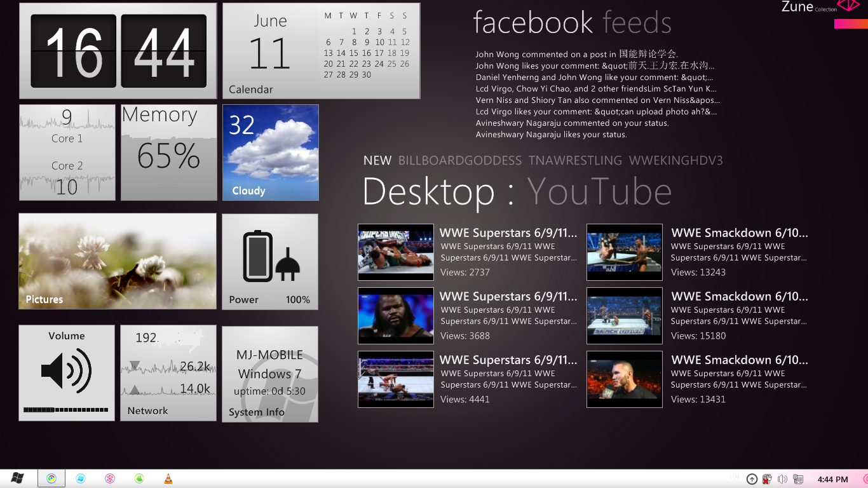Select date 30 in the calendar

[x=367, y=74]
